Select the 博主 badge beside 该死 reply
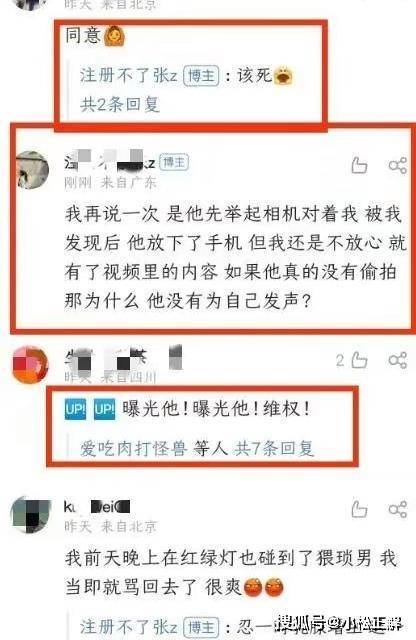The height and width of the screenshot is (640, 416). [201, 76]
